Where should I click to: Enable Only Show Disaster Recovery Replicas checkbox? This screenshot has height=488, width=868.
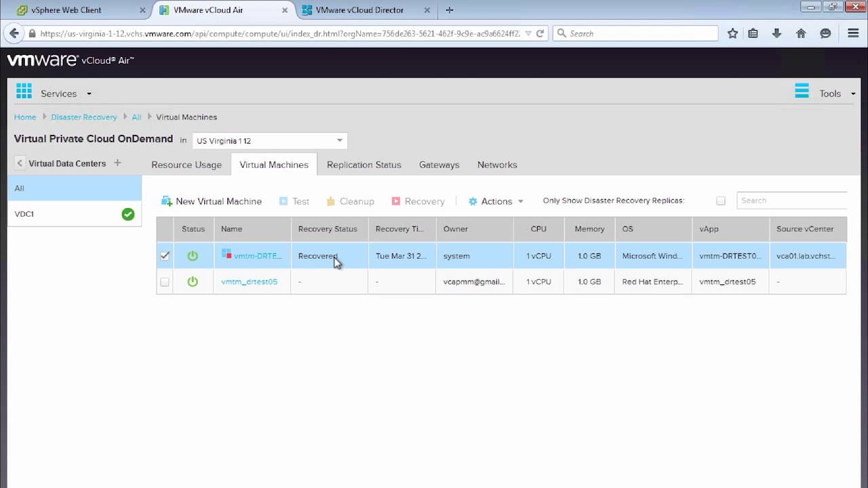click(721, 201)
